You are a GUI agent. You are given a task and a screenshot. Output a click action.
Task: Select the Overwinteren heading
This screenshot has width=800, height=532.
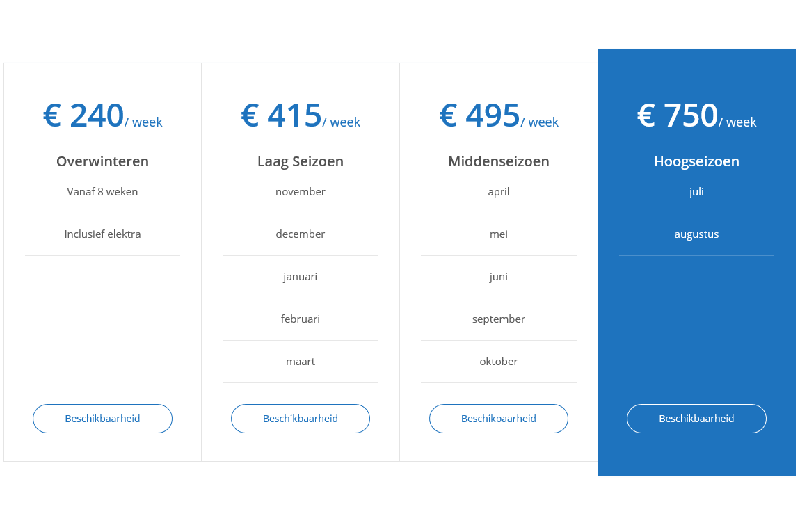(x=102, y=161)
